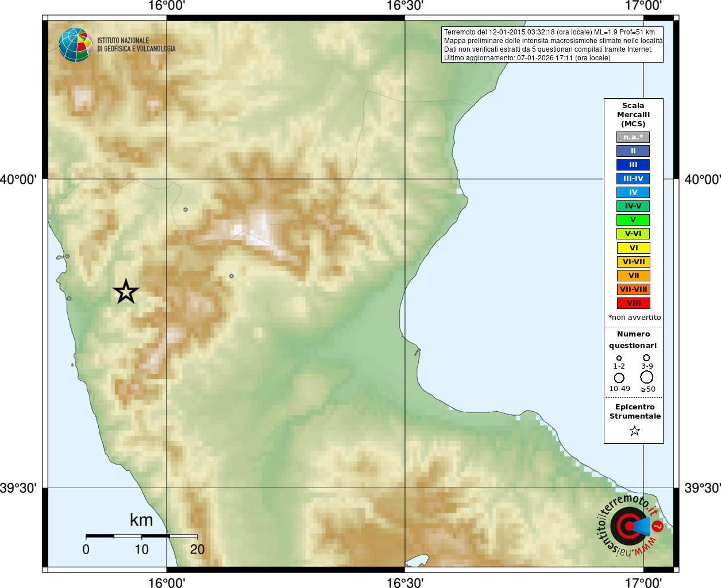The width and height of the screenshot is (721, 588).
Task: Click the left 39°30' latitude label
Action: [18, 488]
